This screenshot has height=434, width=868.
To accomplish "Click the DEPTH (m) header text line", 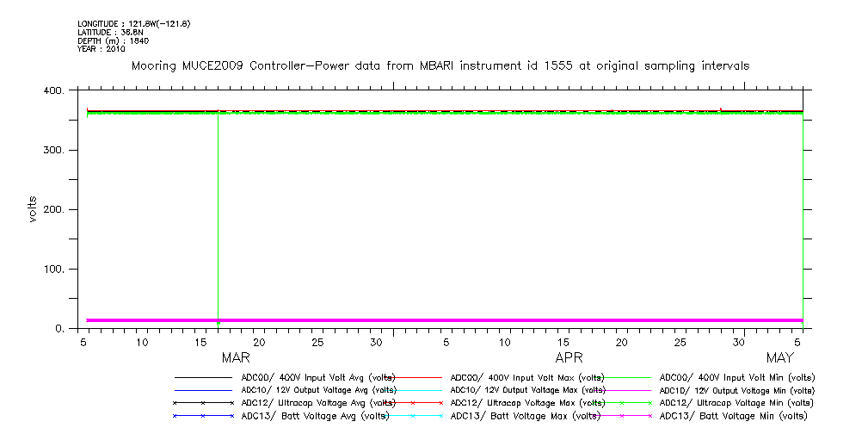I will point(113,40).
